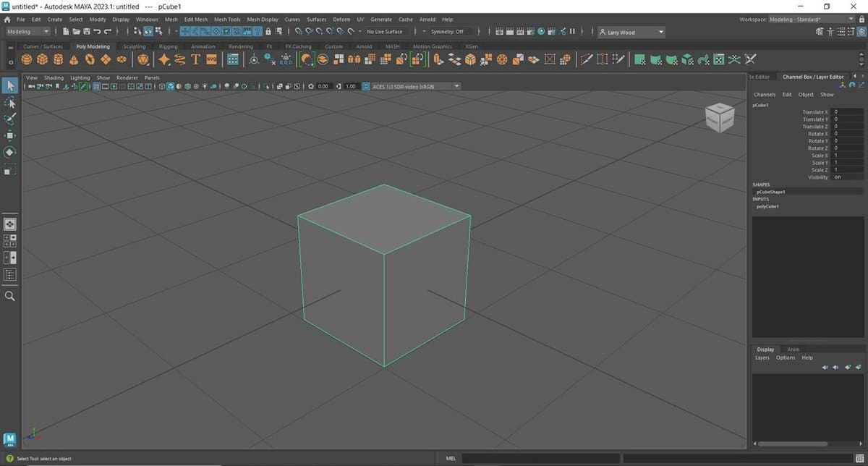The image size is (868, 466).
Task: Click the SVG creation icon on the shelf
Action: click(x=212, y=59)
